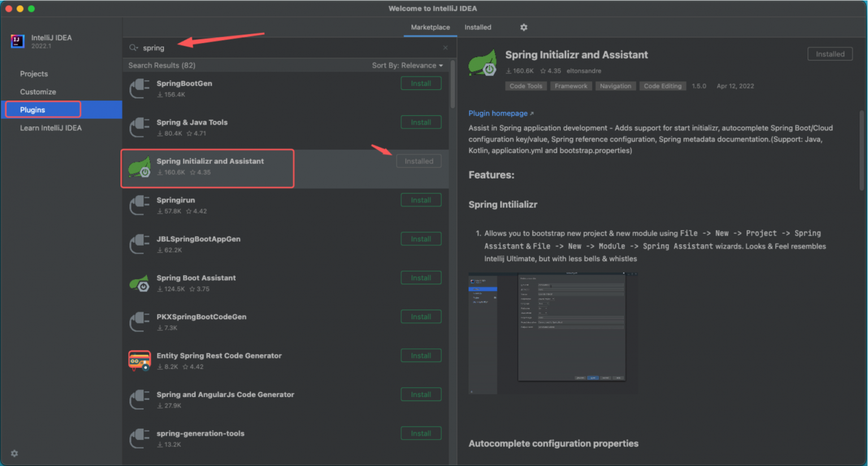Open the Plugin homepage link
The width and height of the screenshot is (868, 466).
pyautogui.click(x=497, y=113)
